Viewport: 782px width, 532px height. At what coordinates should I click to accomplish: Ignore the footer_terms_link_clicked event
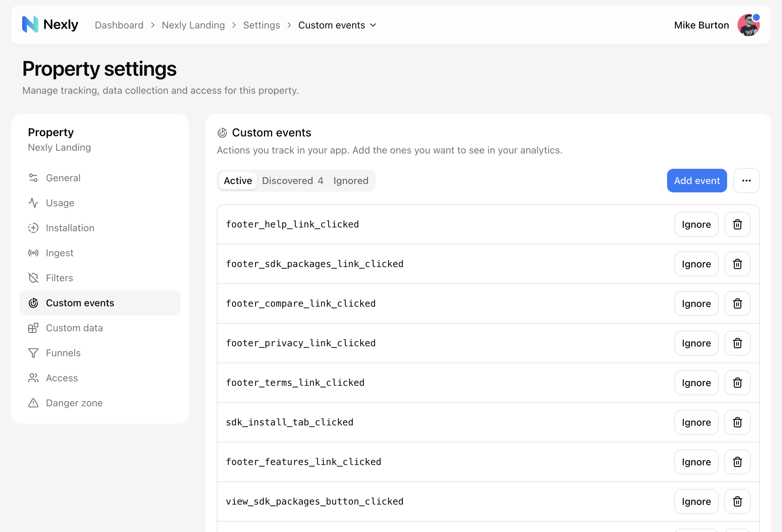click(696, 383)
